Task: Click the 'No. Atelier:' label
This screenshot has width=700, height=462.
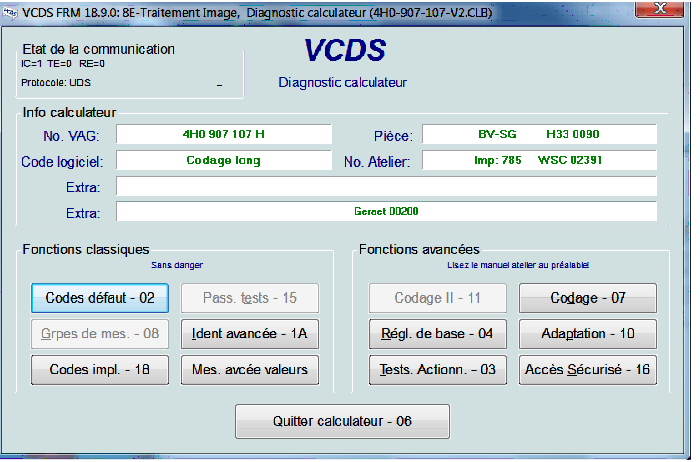Action: (x=377, y=162)
